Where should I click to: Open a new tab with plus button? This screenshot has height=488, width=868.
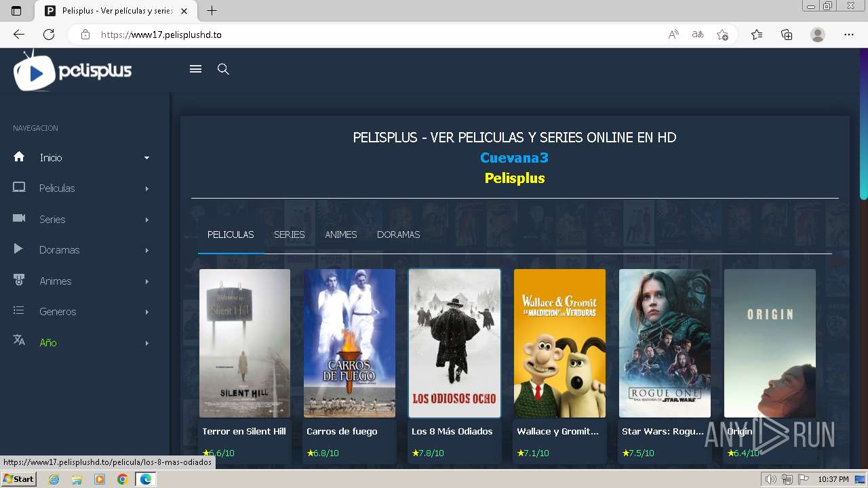(x=212, y=11)
